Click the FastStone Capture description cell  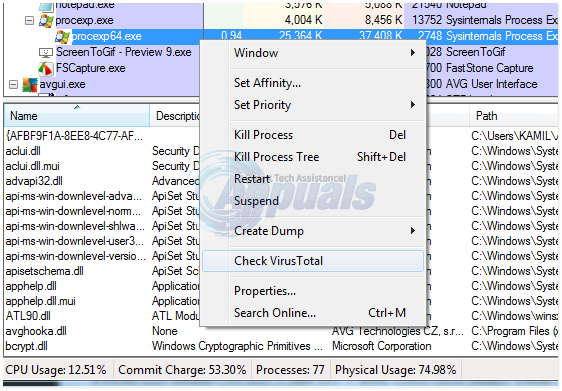click(x=490, y=68)
